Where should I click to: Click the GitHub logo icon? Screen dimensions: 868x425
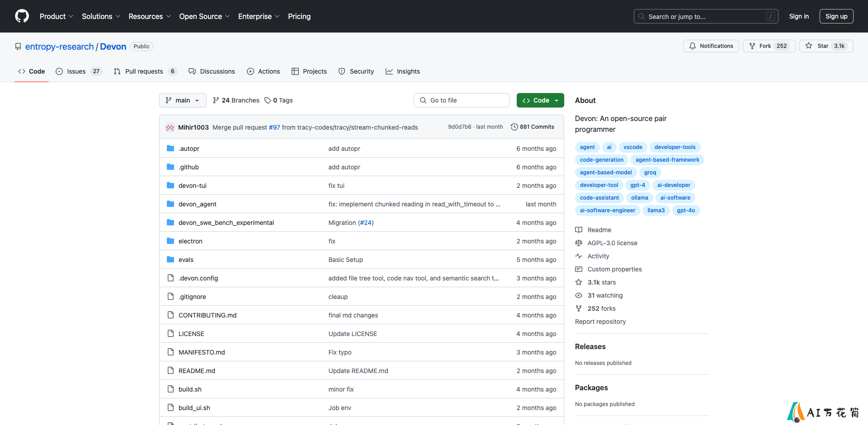[22, 16]
